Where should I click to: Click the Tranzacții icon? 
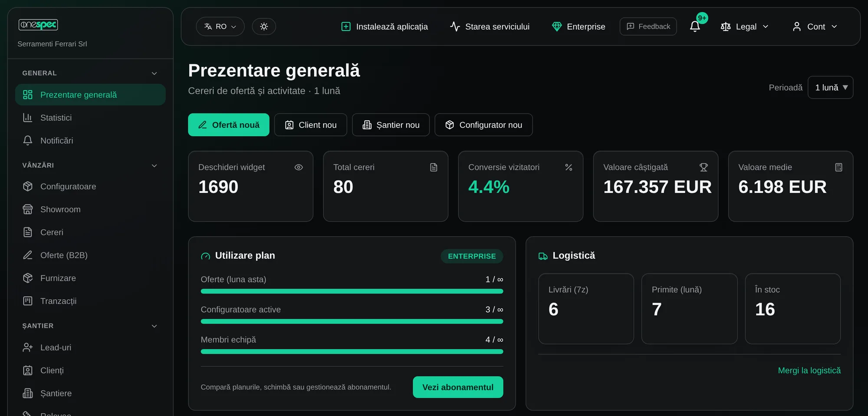pos(28,301)
